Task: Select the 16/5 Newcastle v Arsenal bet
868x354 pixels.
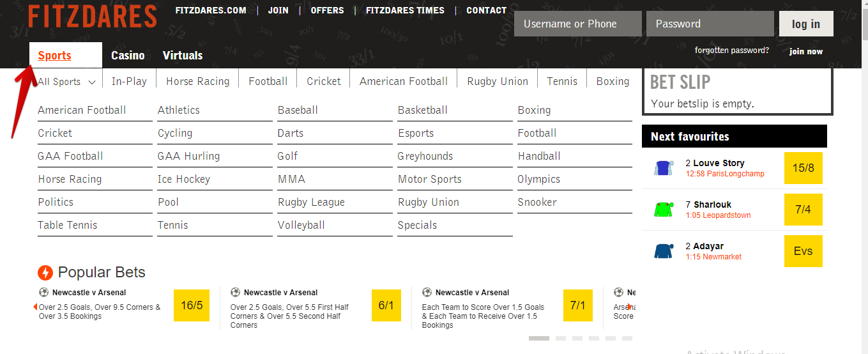Action: pyautogui.click(x=192, y=305)
